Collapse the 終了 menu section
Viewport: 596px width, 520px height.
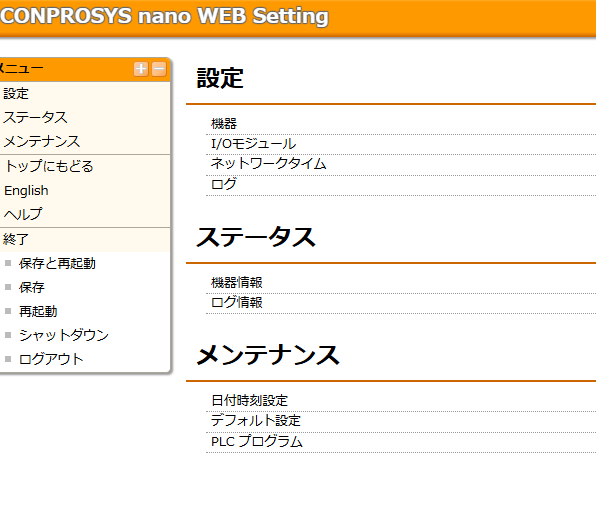[16, 239]
